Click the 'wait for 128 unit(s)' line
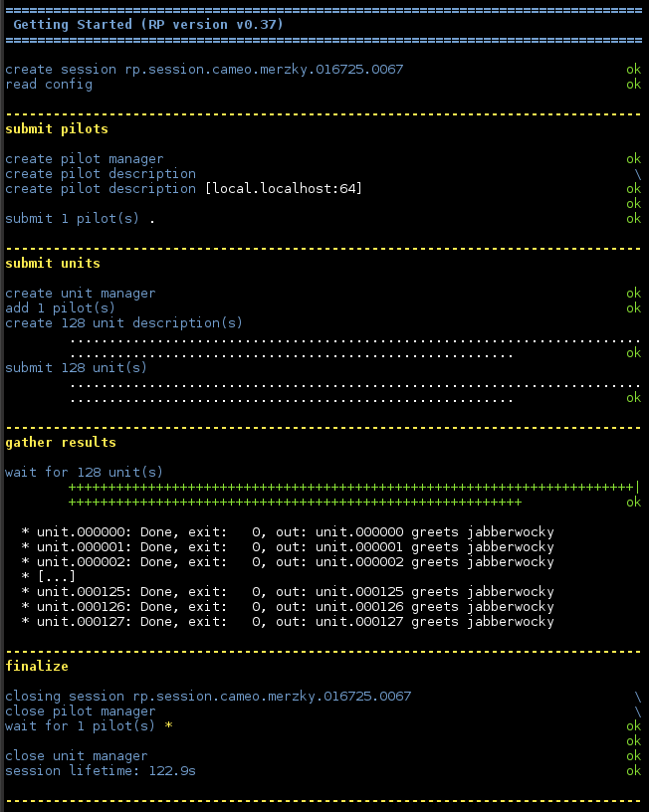649x812 pixels. [84, 473]
